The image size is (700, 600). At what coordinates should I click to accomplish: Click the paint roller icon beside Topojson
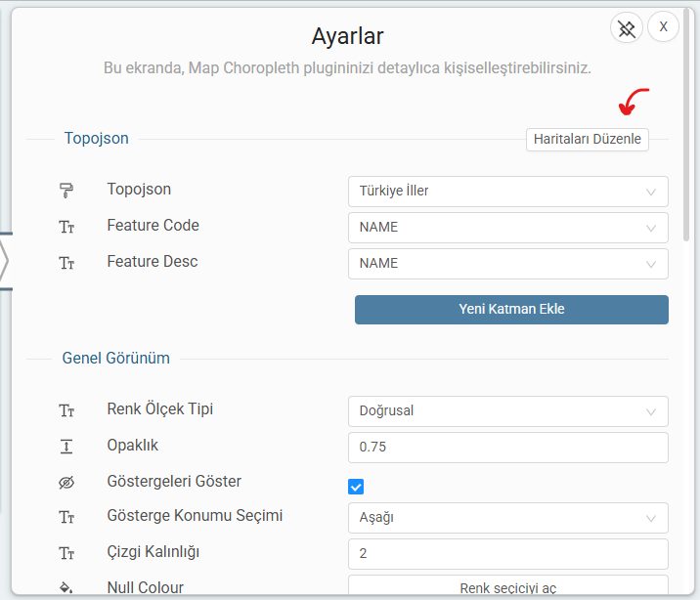[x=66, y=191]
